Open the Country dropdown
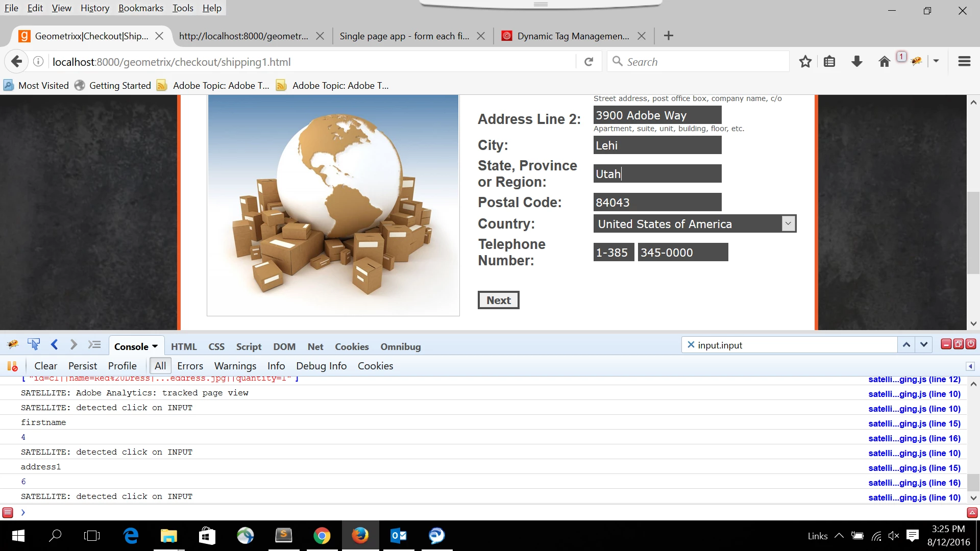 pyautogui.click(x=788, y=223)
